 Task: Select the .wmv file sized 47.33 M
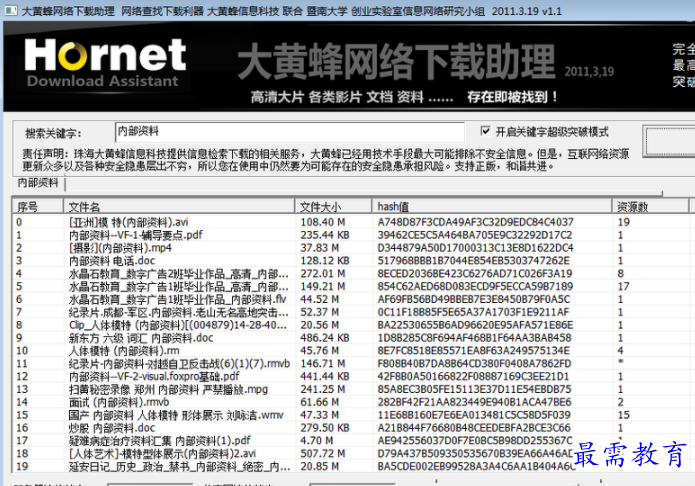pyautogui.click(x=176, y=415)
